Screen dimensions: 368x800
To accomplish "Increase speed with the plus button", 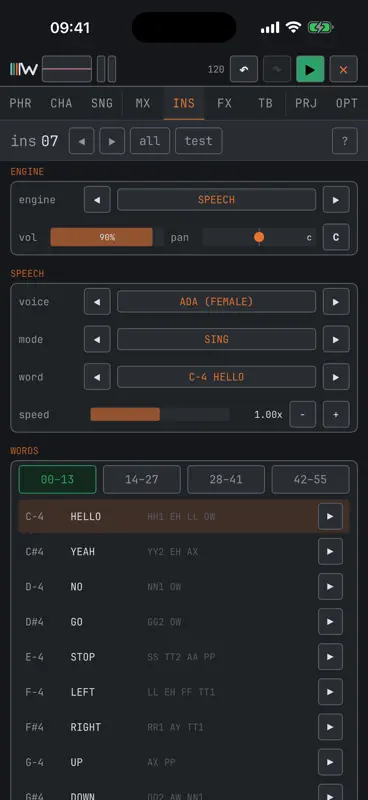I will coord(336,414).
